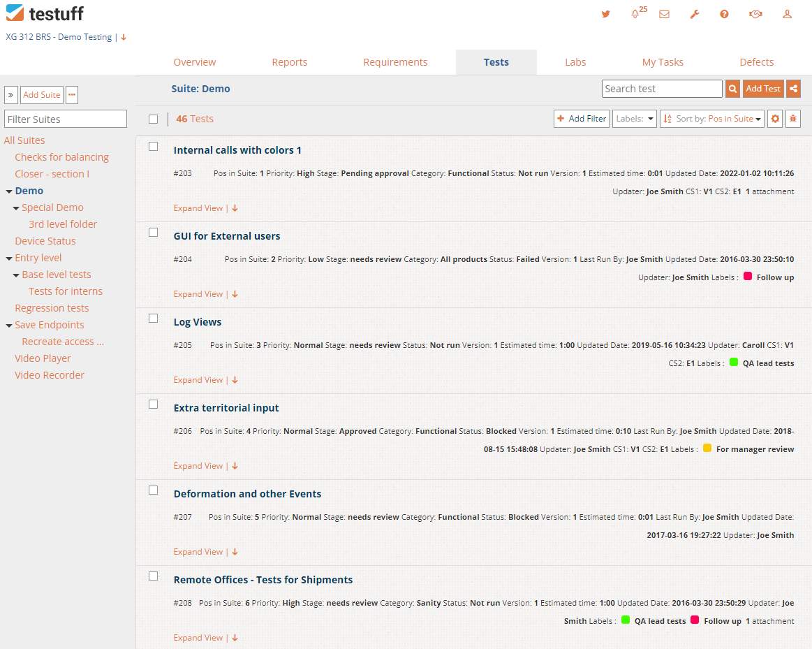Collapse the Demo suite tree arrow

pos(9,191)
